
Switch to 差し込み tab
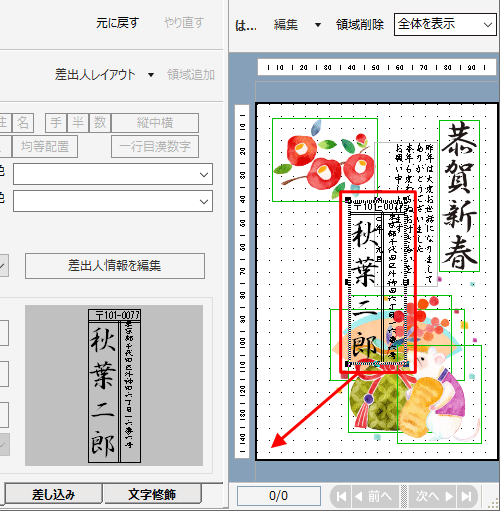click(x=53, y=494)
